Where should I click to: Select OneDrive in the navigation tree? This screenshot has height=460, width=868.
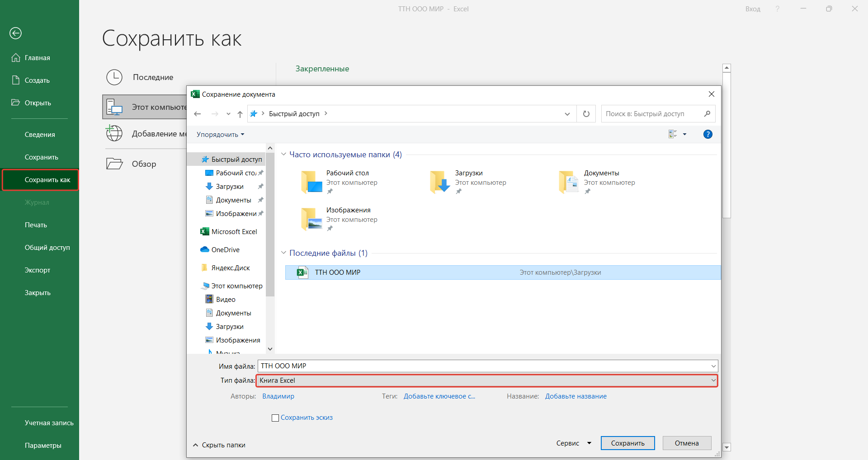(225, 250)
